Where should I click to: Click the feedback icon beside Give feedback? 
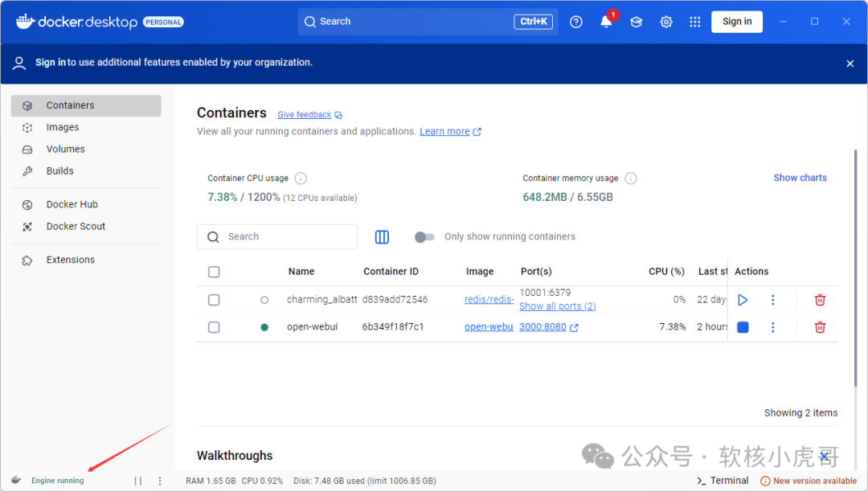(x=338, y=115)
